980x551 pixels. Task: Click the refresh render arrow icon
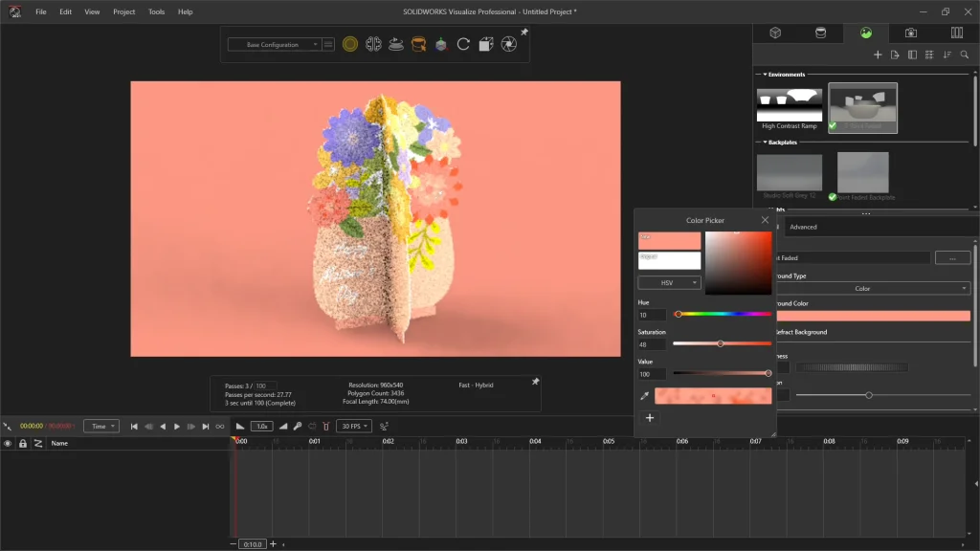[x=463, y=44]
